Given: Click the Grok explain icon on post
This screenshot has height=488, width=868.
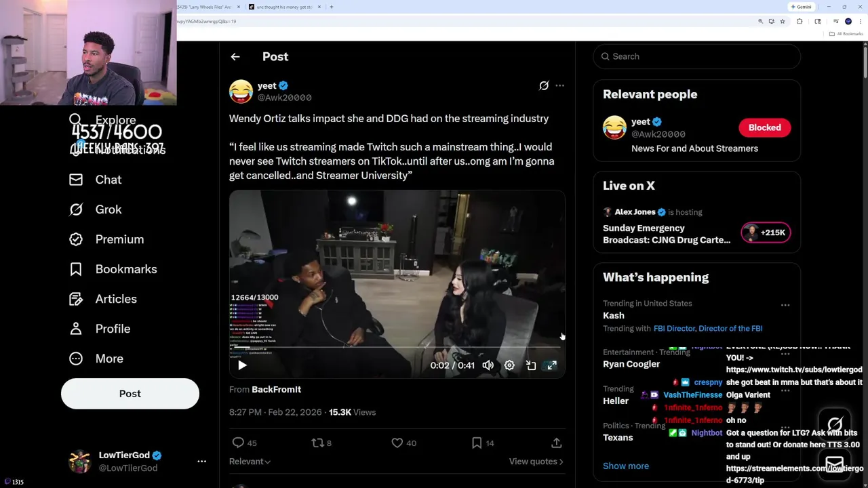Looking at the screenshot, I should coord(544,85).
